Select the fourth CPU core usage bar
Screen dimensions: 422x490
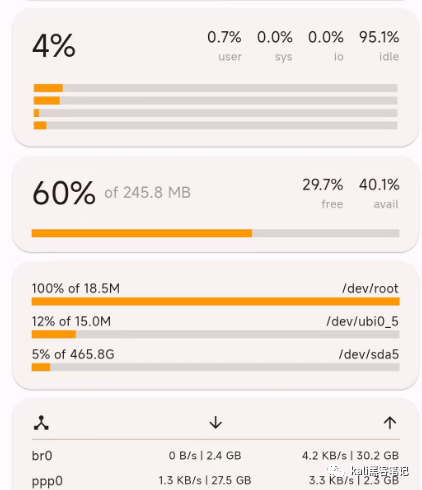point(215,125)
